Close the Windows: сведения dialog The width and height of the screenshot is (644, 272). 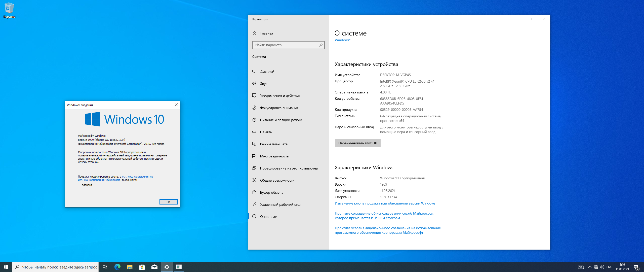[176, 105]
